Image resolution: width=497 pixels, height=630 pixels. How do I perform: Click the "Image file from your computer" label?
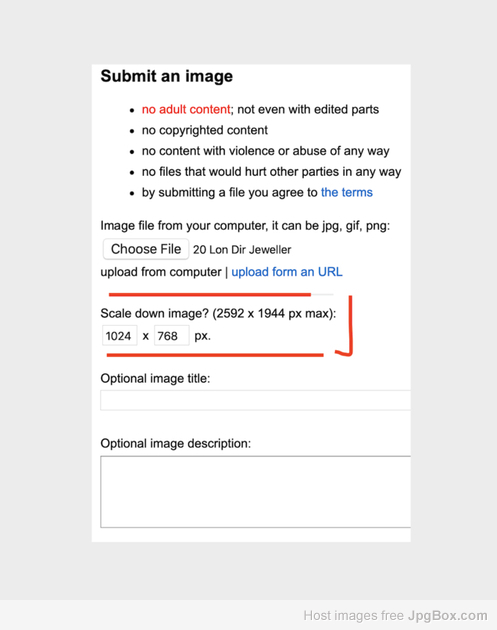[245, 226]
